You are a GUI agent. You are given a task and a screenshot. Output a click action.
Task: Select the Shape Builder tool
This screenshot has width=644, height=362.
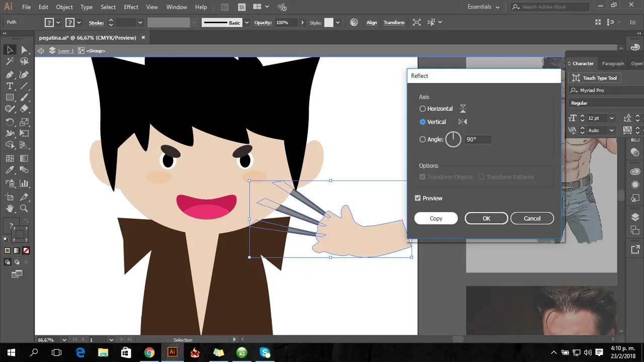tap(10, 145)
